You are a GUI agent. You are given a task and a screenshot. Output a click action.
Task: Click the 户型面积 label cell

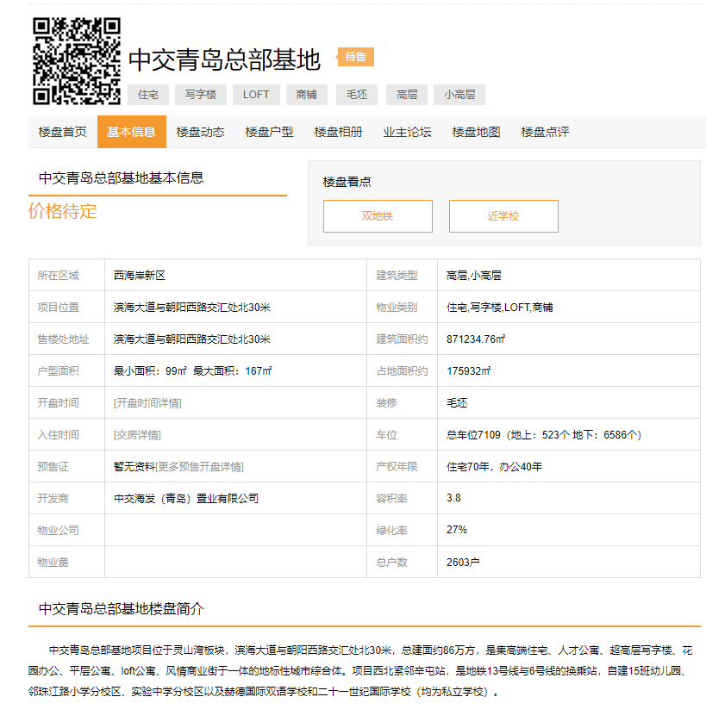tap(67, 371)
